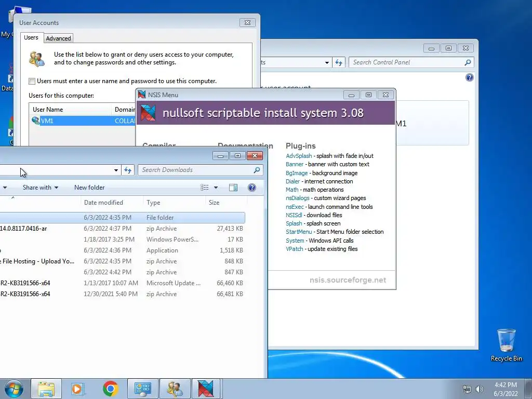Click the User Name column header

(x=70, y=109)
